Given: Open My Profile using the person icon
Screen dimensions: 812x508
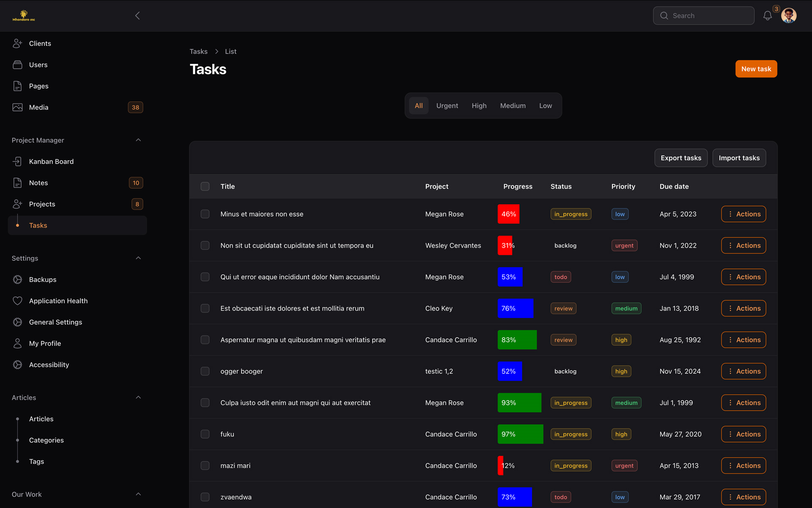Looking at the screenshot, I should 17,343.
